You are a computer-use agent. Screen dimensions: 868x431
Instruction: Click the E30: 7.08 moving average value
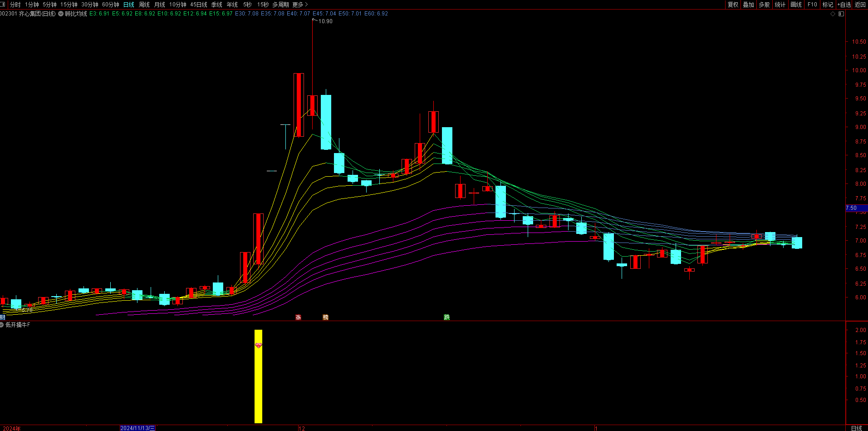click(x=247, y=14)
